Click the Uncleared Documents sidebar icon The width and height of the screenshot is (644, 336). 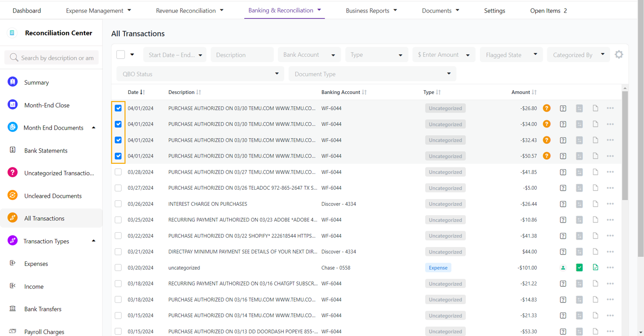coord(13,196)
